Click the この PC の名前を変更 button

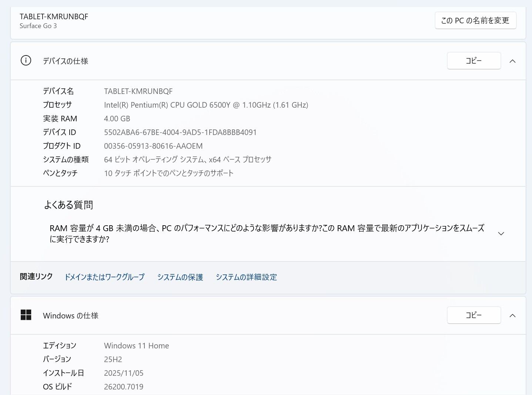pos(475,20)
